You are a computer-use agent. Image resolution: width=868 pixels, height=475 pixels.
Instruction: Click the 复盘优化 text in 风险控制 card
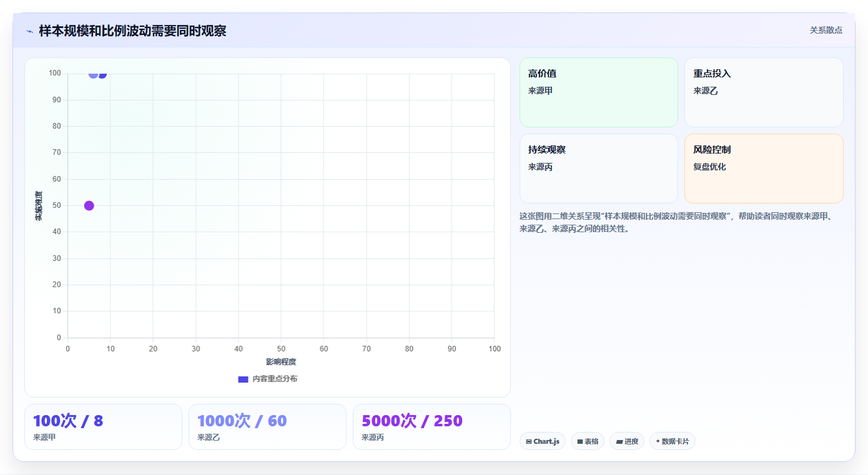coord(709,167)
